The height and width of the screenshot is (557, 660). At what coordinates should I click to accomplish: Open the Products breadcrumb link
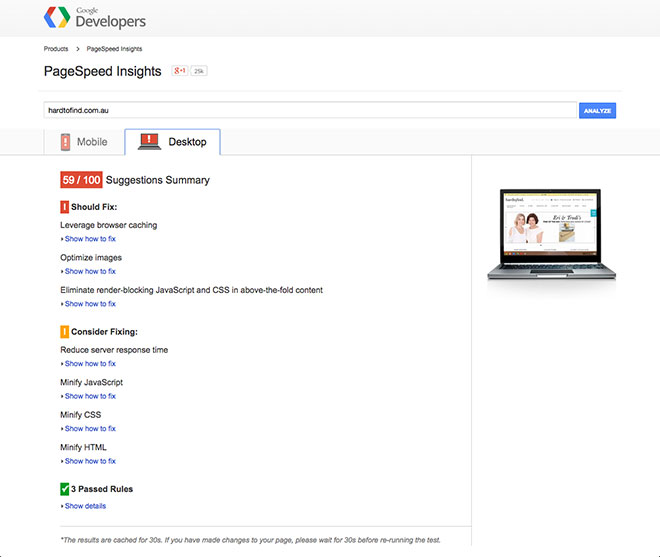[x=56, y=49]
